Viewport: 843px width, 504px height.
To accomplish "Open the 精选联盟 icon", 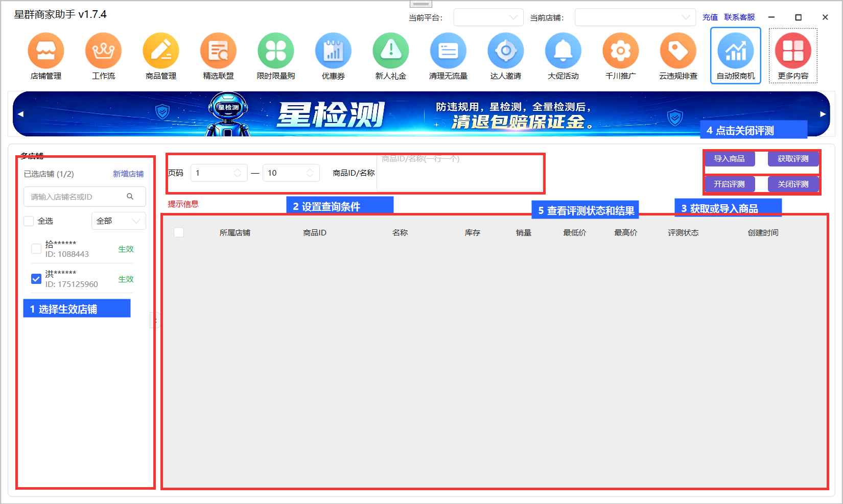I will [x=218, y=51].
